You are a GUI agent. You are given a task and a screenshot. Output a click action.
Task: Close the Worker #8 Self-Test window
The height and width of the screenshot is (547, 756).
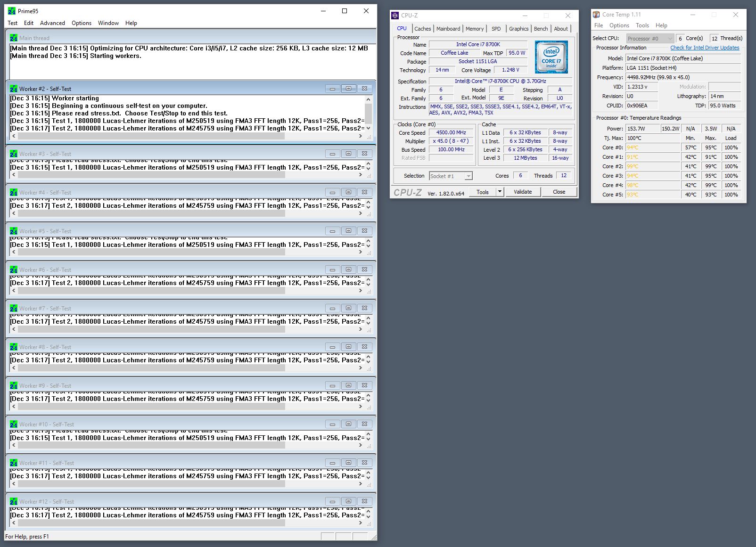[364, 347]
